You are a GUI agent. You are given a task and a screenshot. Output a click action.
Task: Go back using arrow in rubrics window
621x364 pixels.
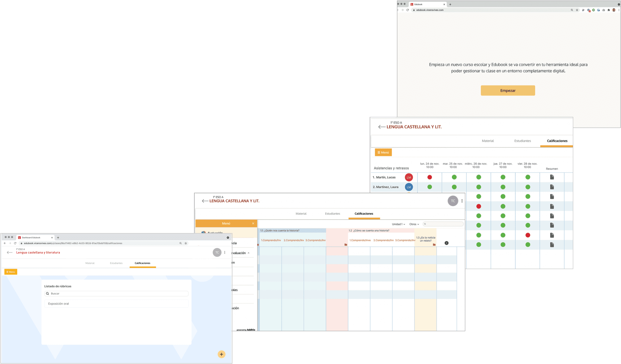(10, 252)
